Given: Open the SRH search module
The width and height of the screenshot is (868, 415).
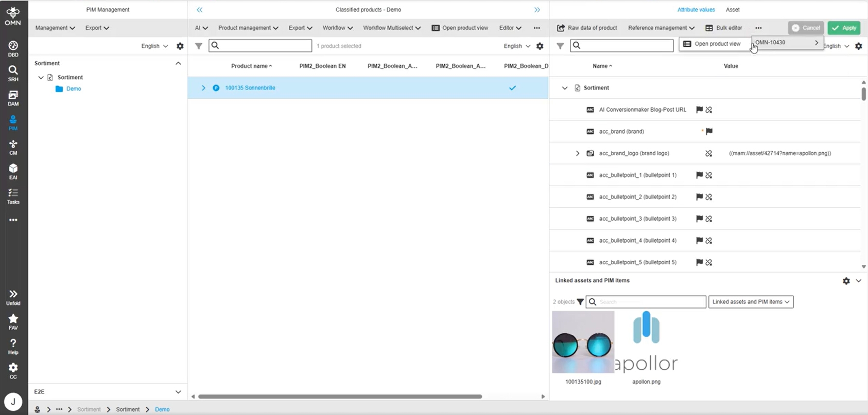Looking at the screenshot, I should pyautogui.click(x=13, y=73).
